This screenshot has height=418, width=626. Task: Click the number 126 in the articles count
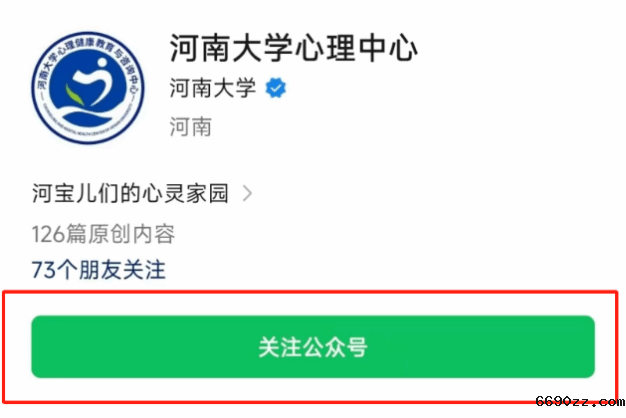[48, 234]
